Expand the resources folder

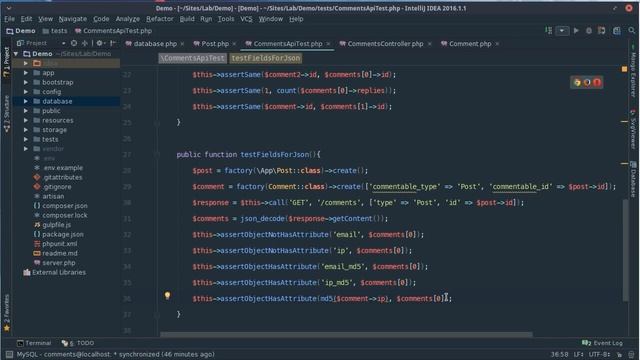pos(26,120)
